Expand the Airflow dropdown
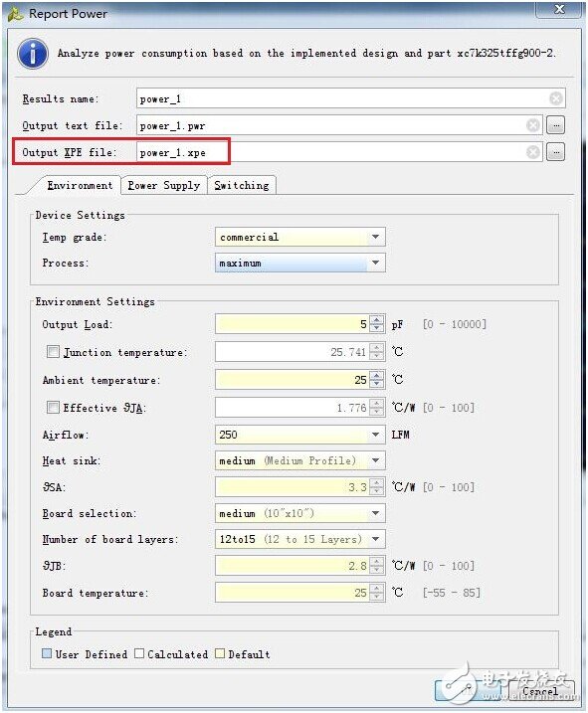 pos(299,435)
